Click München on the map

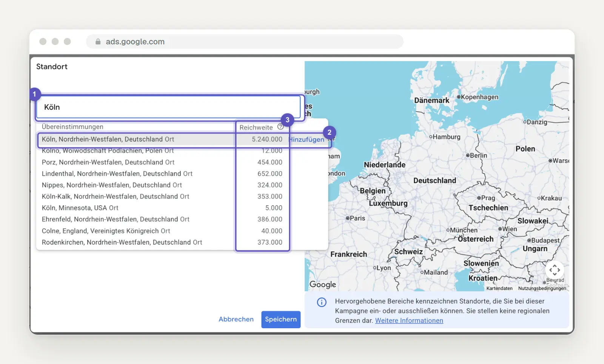[462, 230]
